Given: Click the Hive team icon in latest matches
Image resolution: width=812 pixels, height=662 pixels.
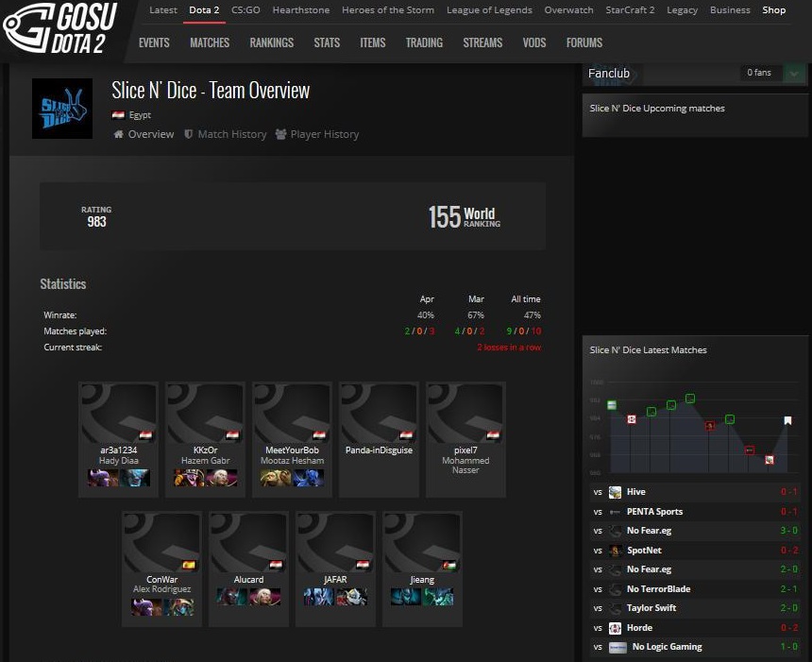Looking at the screenshot, I should tap(616, 492).
